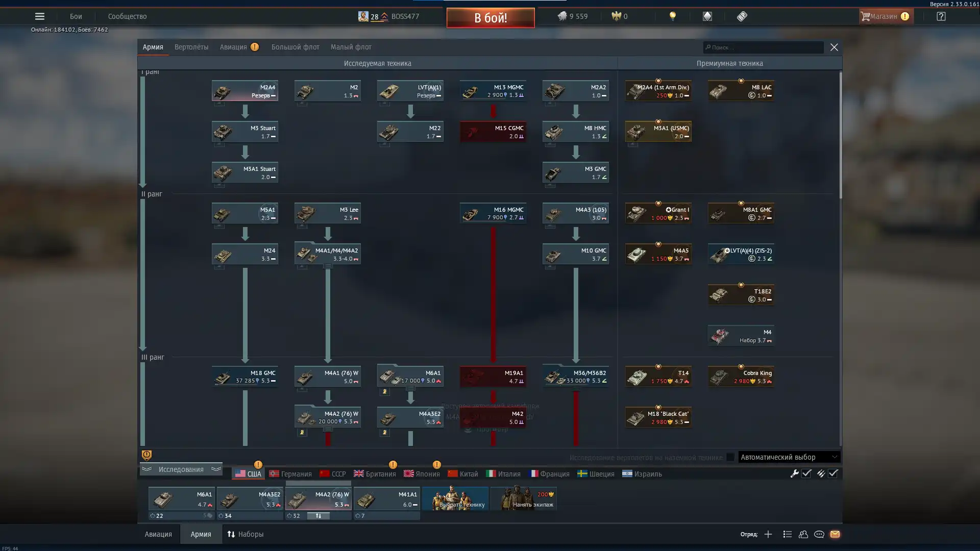This screenshot has height=551, width=980.
Task: Select the locked M15 CGMC card
Action: [493, 132]
